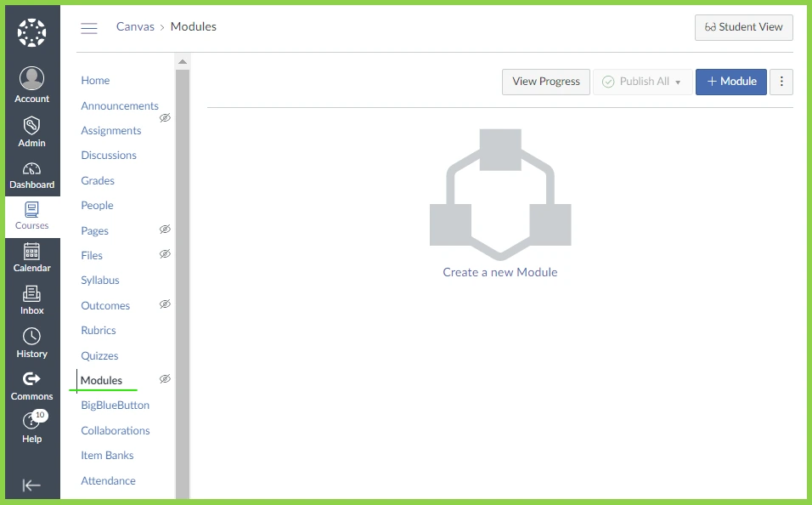Open Files in course navigation
Viewport: 812px width, 505px height.
pos(92,256)
